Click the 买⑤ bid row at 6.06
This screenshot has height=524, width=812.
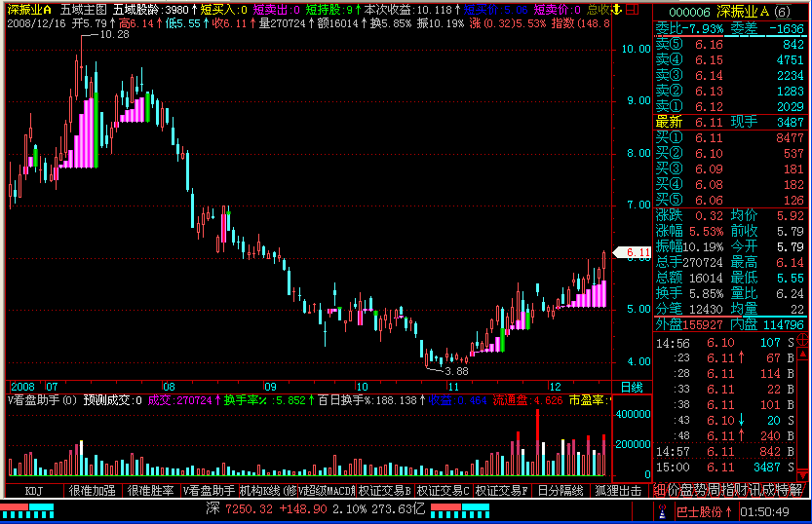coord(730,200)
